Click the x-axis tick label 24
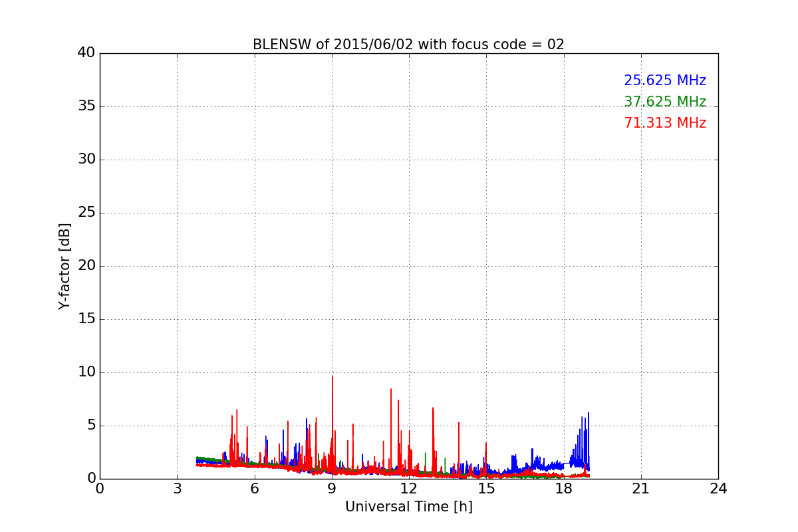The width and height of the screenshot is (798, 532). click(718, 488)
